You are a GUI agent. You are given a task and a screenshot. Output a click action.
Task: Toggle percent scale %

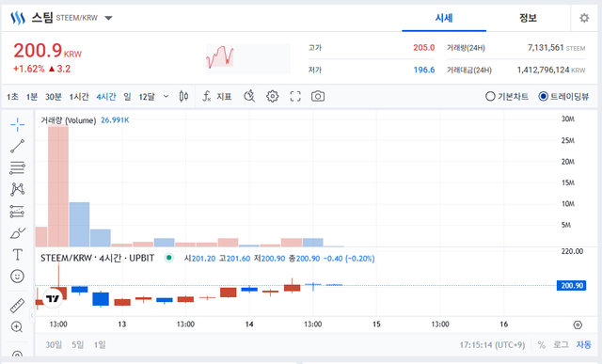[542, 345]
